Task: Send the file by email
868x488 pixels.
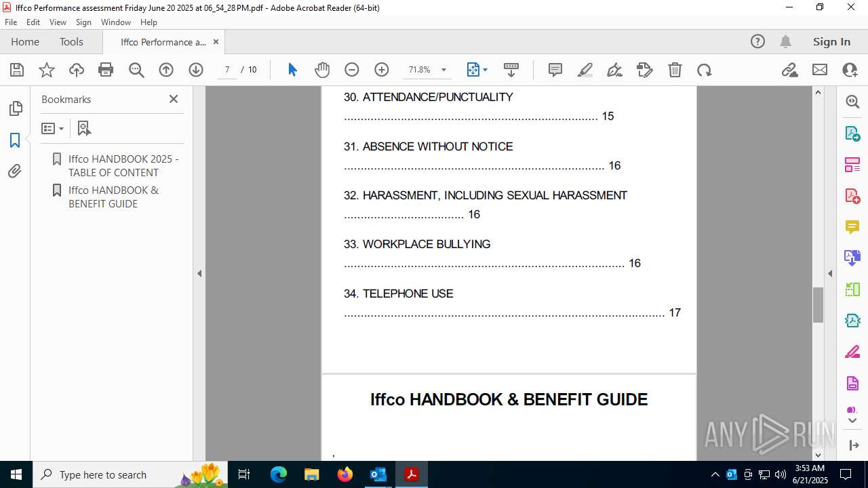Action: 820,70
